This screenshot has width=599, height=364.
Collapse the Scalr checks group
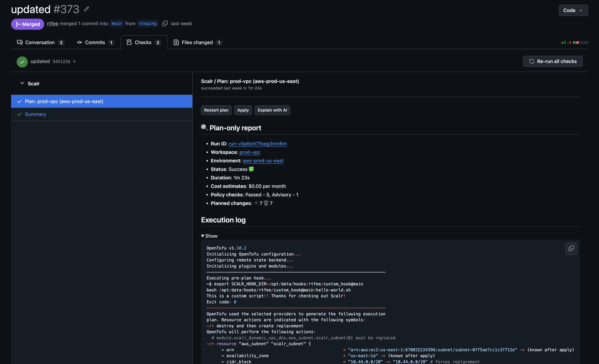tap(22, 83)
